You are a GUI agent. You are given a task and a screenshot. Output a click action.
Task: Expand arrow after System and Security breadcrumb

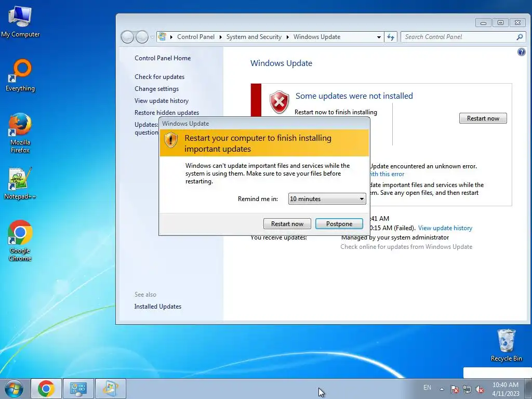coord(287,37)
